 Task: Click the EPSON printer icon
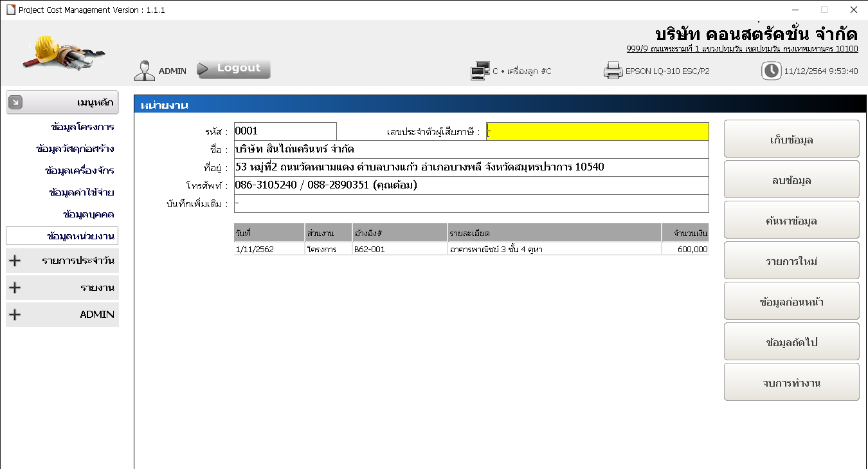click(613, 70)
